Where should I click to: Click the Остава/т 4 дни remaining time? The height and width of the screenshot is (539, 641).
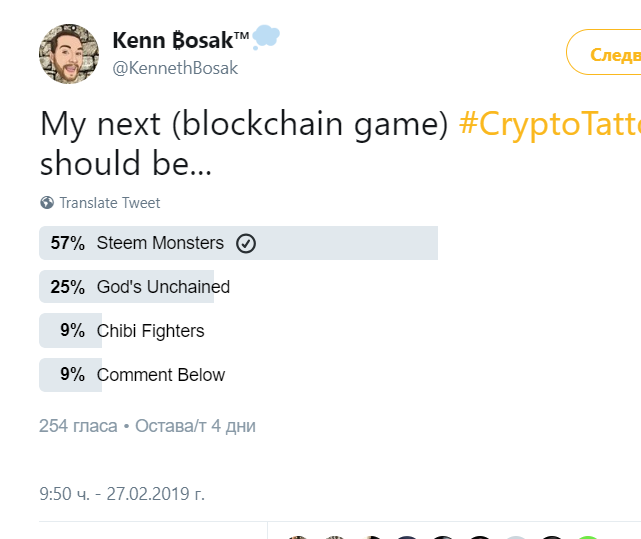click(194, 426)
